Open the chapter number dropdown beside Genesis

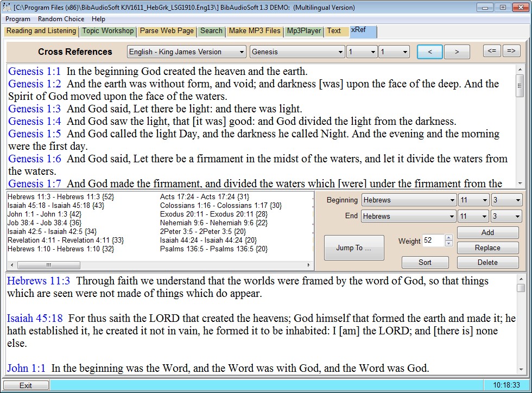click(362, 52)
